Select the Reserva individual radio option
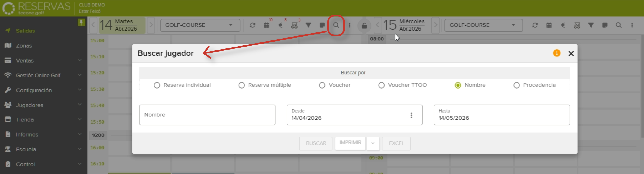The image size is (644, 174). click(157, 85)
